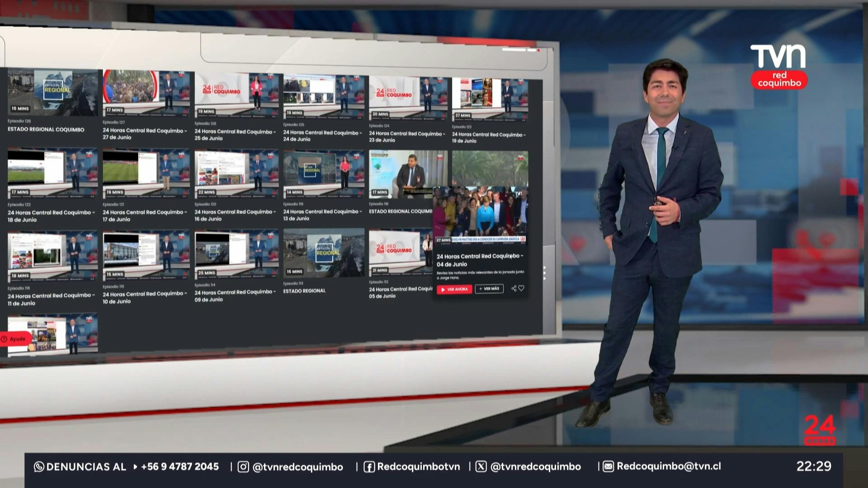Image resolution: width=868 pixels, height=488 pixels.
Task: Click the WhatsApp icon beside DENUNCIAS AL
Action: click(39, 467)
